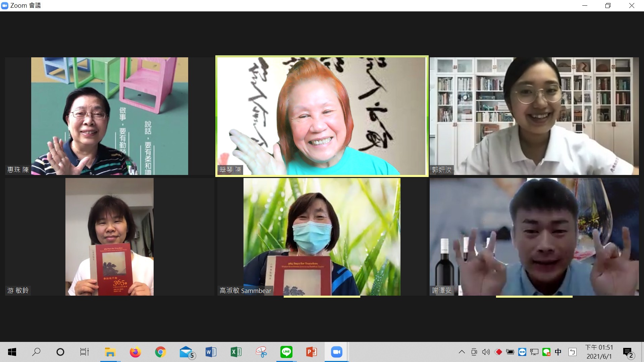Open Firefox from the taskbar

[135, 352]
